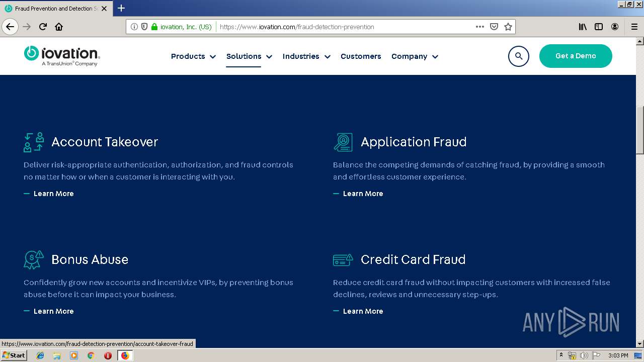
Task: Go to the browser home page
Action: click(x=59, y=27)
